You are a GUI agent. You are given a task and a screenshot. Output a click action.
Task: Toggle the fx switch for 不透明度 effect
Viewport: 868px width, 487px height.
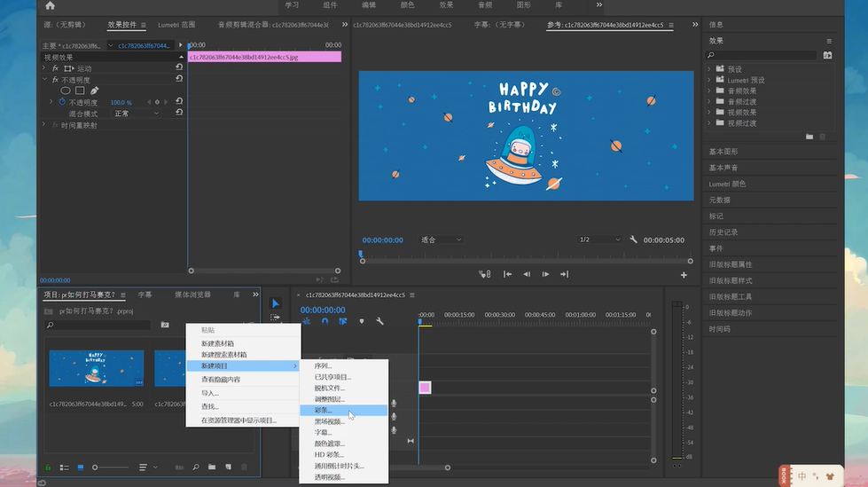pos(55,80)
